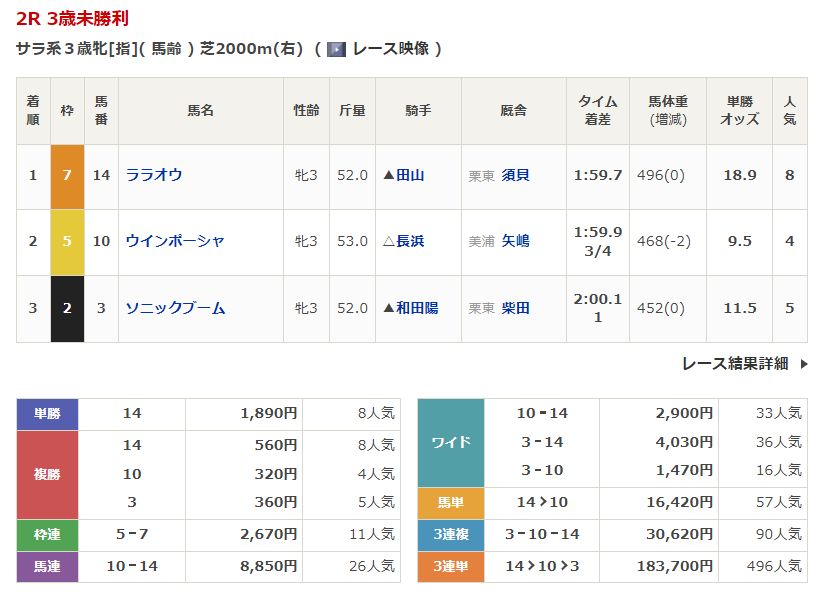823x592 pixels.
Task: Click the ワイド payout label
Action: [x=450, y=442]
